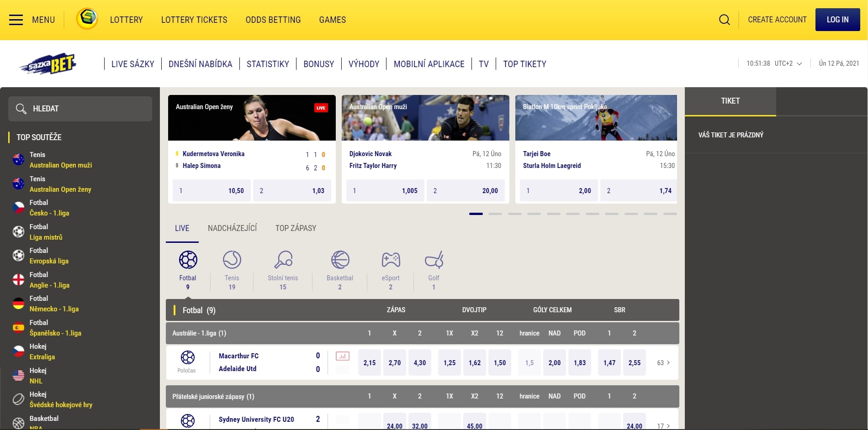Click the SazkaBET logo
The height and width of the screenshot is (430, 868).
coord(48,64)
